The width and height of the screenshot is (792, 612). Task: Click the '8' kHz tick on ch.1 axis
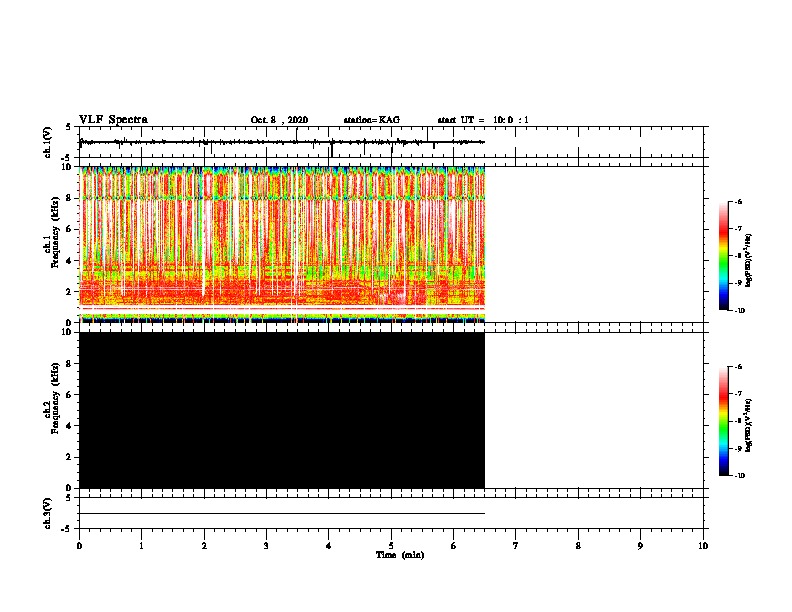click(69, 198)
